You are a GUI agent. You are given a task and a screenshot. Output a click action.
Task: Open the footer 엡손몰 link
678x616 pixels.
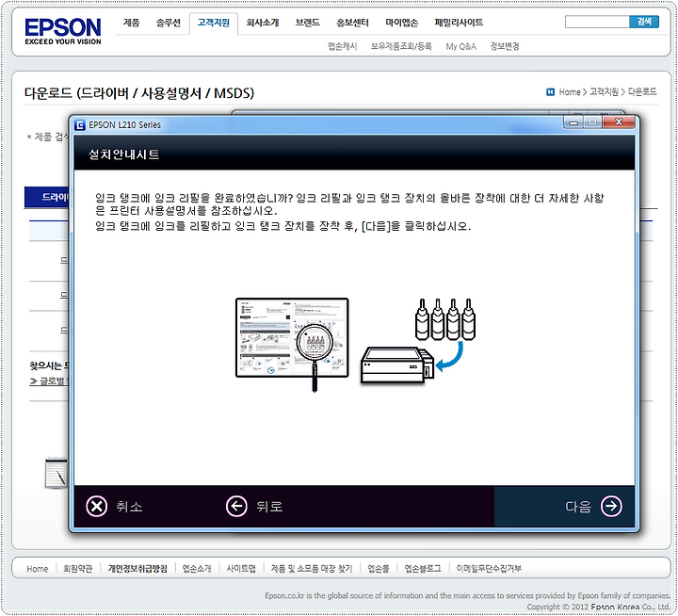tap(379, 569)
